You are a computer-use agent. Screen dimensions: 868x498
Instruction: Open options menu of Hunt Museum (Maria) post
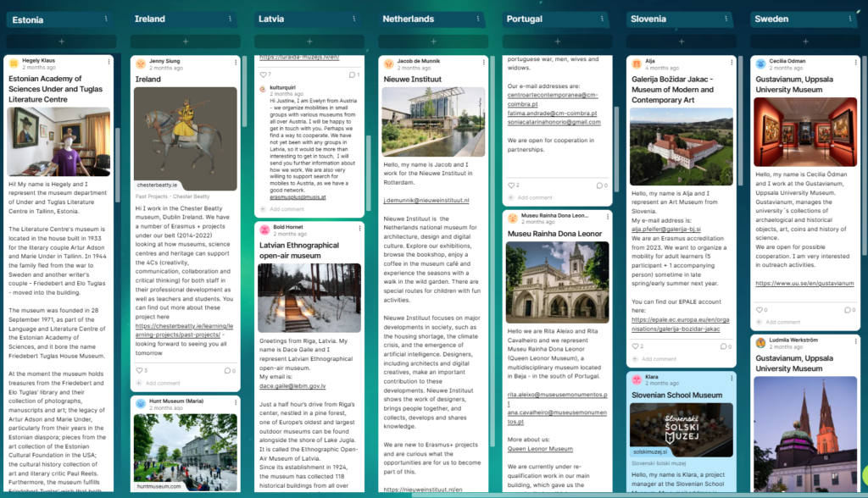coord(236,402)
